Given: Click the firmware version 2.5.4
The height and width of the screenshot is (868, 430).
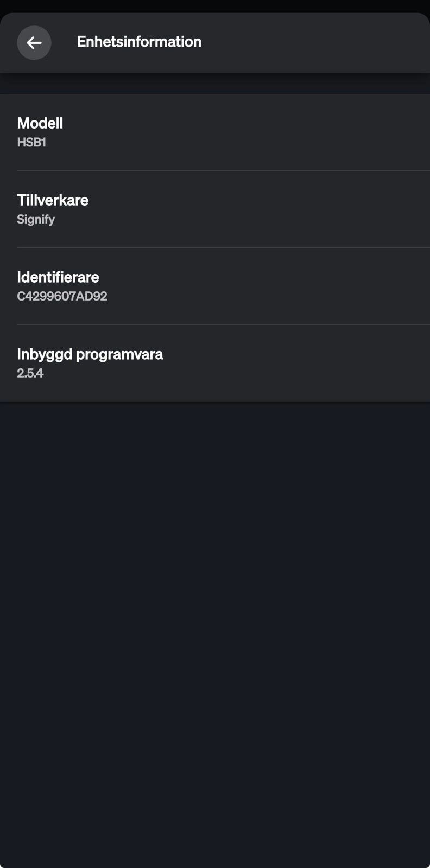Looking at the screenshot, I should 30,373.
